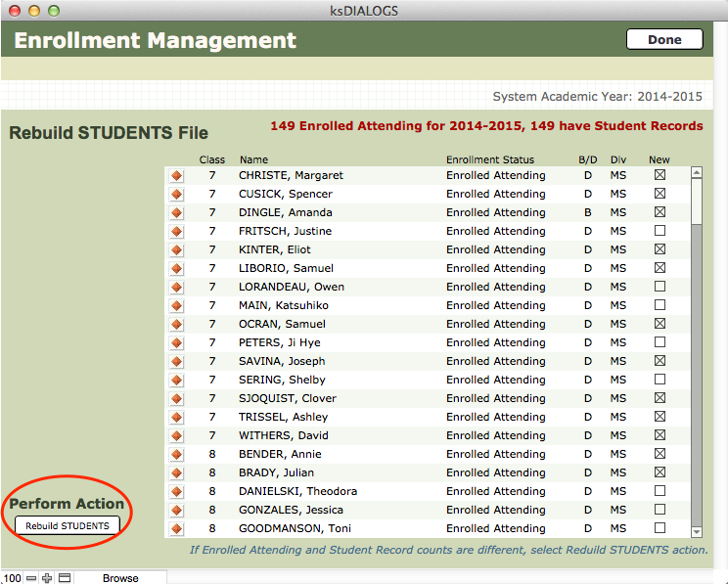Toggle the status toolbar icon
Image resolution: width=728 pixels, height=584 pixels.
coord(65,578)
